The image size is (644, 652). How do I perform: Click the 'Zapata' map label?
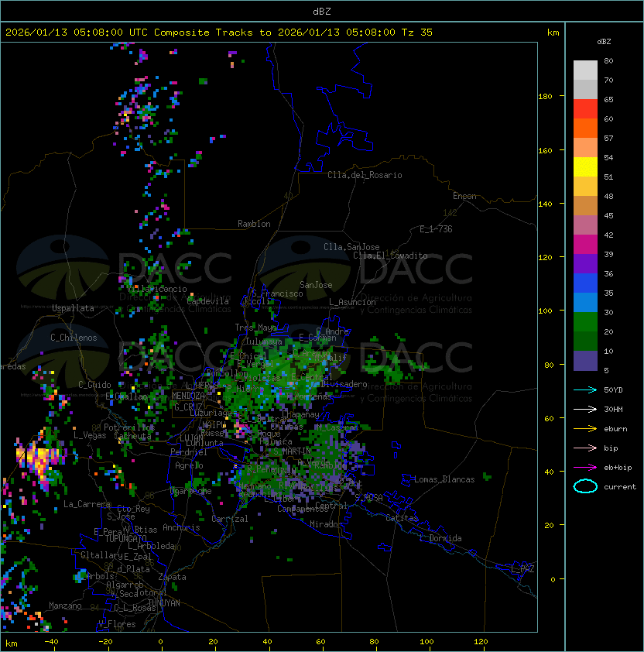(172, 577)
